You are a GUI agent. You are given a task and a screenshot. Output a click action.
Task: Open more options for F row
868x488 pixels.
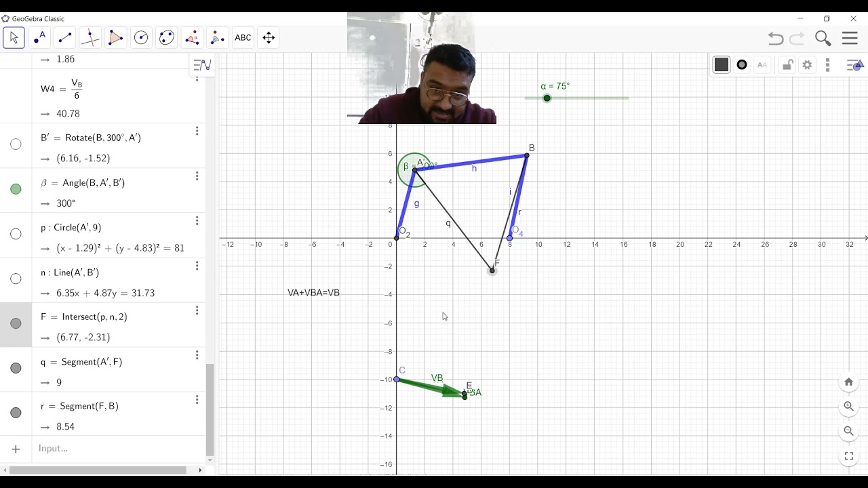197,310
